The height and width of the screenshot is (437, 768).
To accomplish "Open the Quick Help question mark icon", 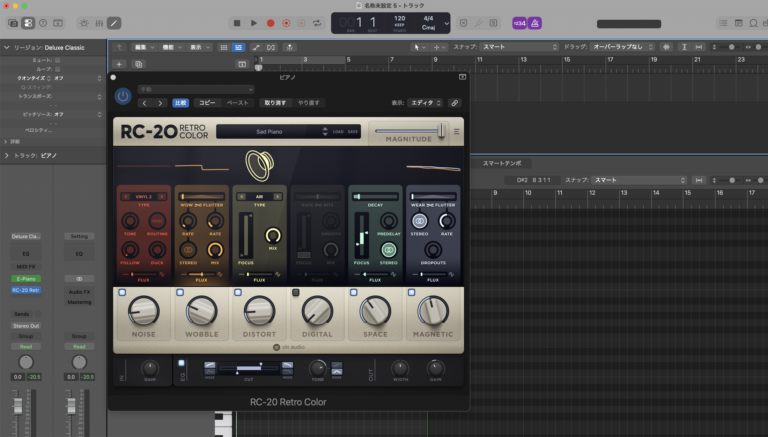I will [x=43, y=23].
